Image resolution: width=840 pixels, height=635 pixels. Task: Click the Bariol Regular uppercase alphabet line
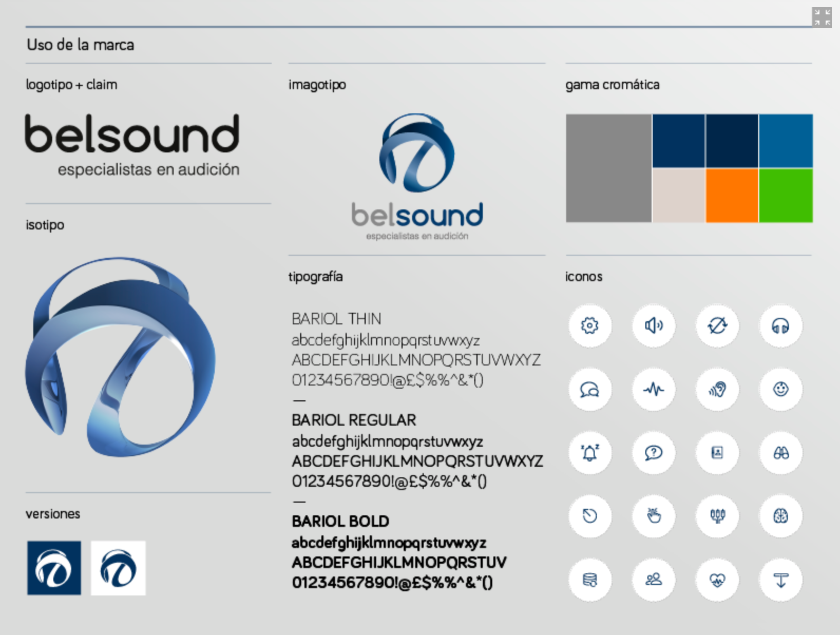pyautogui.click(x=417, y=461)
